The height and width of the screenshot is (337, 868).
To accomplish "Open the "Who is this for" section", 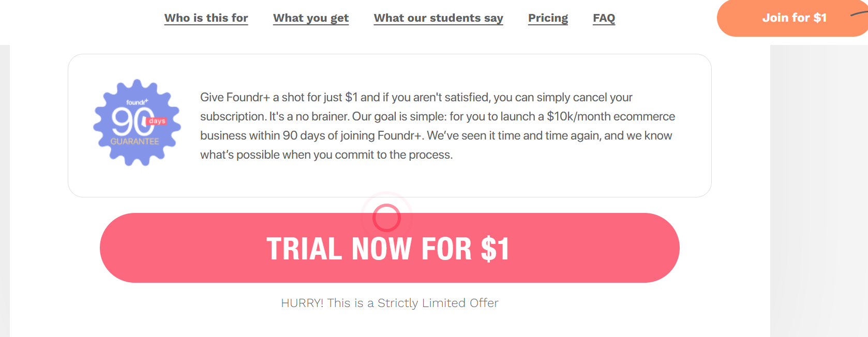I will [x=206, y=18].
